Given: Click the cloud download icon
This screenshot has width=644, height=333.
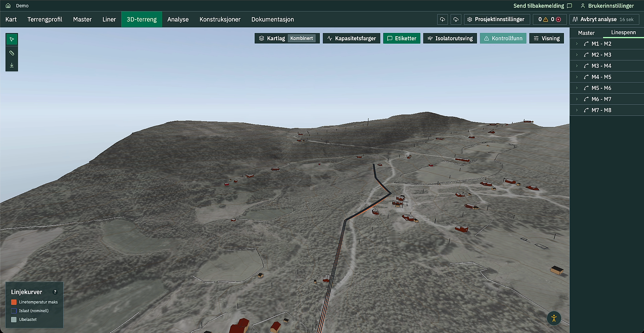Looking at the screenshot, I should [x=456, y=19].
